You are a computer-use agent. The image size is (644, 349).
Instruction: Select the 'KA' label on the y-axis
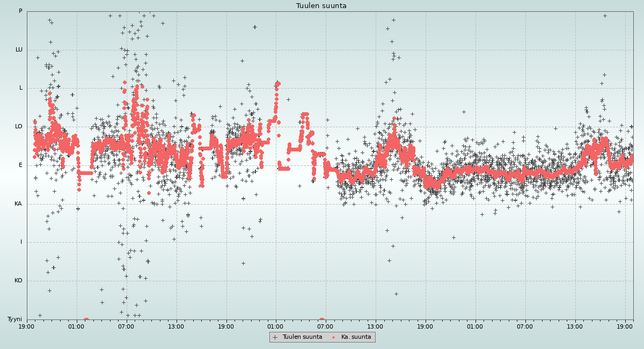[18, 204]
